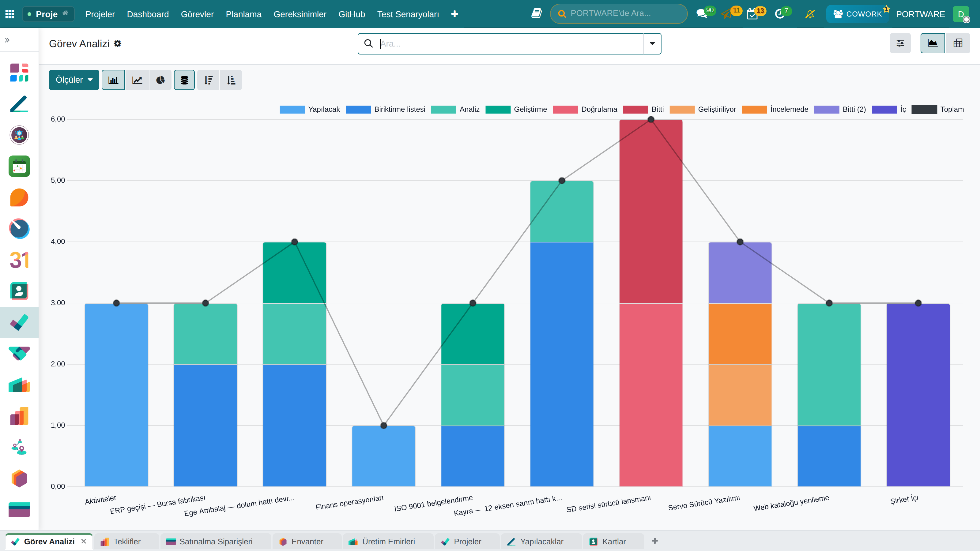Add a new menu item with the plus icon
The width and height of the screenshot is (980, 551).
click(454, 14)
